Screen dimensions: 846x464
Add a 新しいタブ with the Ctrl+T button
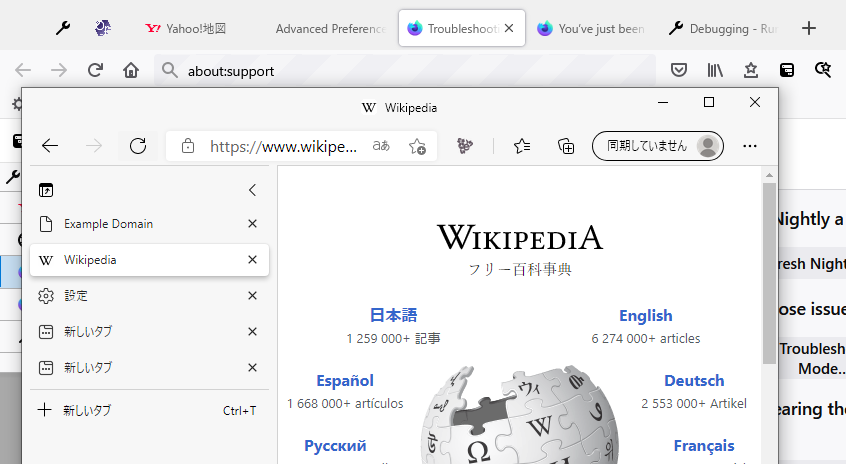pyautogui.click(x=149, y=411)
